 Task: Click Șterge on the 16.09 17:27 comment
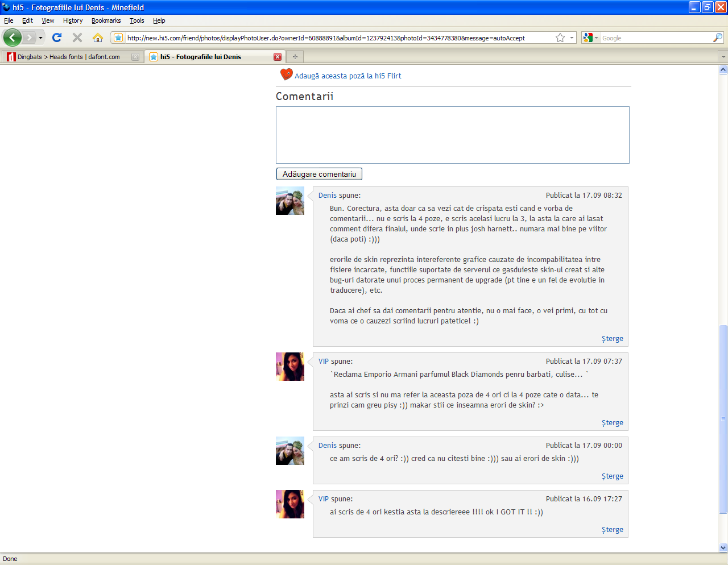point(613,529)
